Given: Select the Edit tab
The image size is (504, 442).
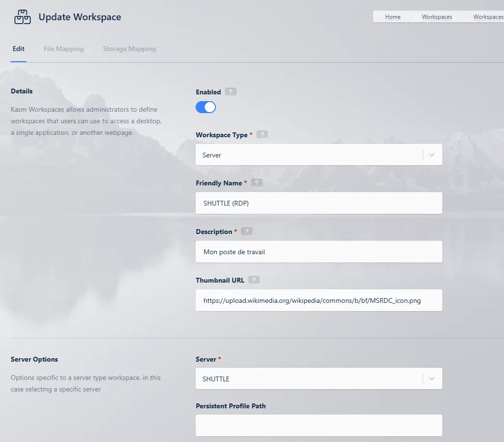Looking at the screenshot, I should click(18, 49).
